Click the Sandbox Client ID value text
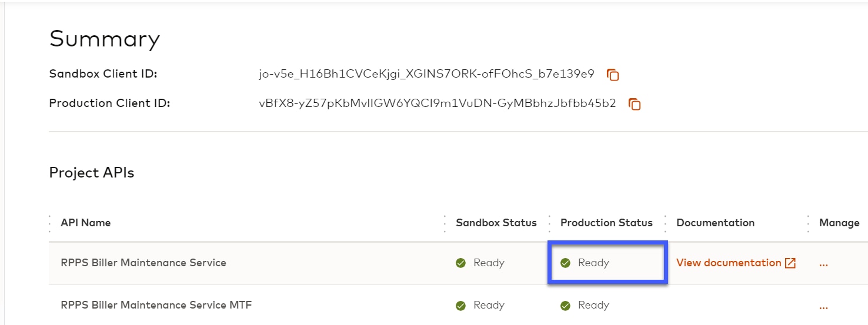Screen dimensions: 868x325 point(426,74)
